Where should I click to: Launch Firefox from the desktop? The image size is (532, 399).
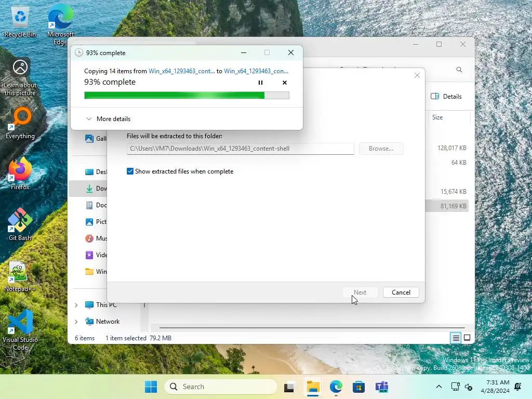[x=20, y=174]
